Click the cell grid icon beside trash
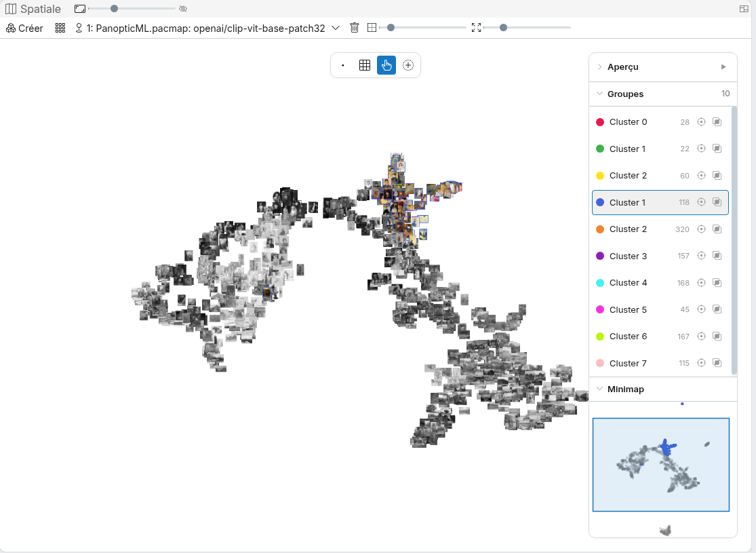 [372, 28]
